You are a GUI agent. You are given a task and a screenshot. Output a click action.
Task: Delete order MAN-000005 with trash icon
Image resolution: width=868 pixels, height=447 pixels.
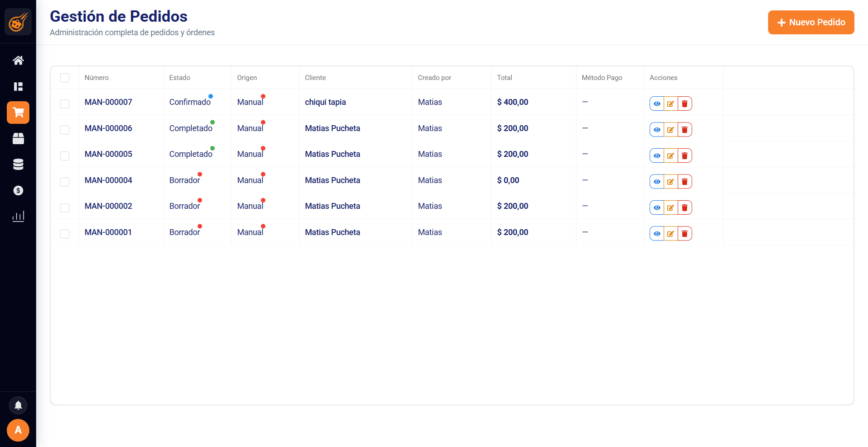point(685,155)
